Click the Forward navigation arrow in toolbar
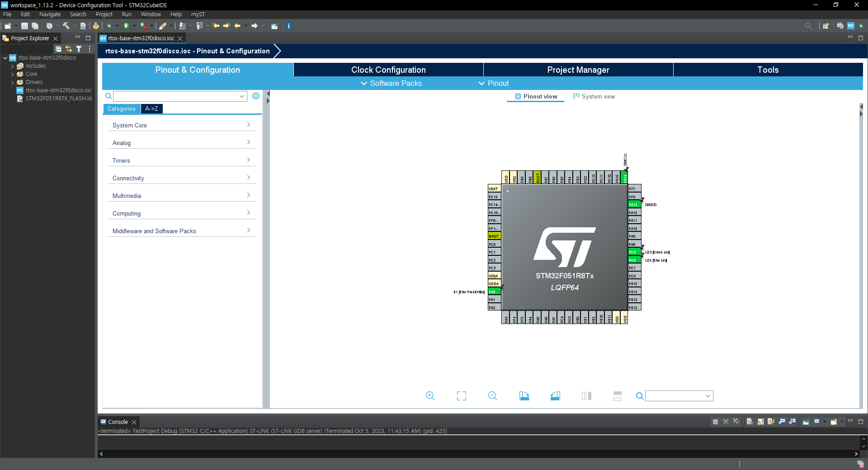Screen dimensions: 868x470 (255, 26)
